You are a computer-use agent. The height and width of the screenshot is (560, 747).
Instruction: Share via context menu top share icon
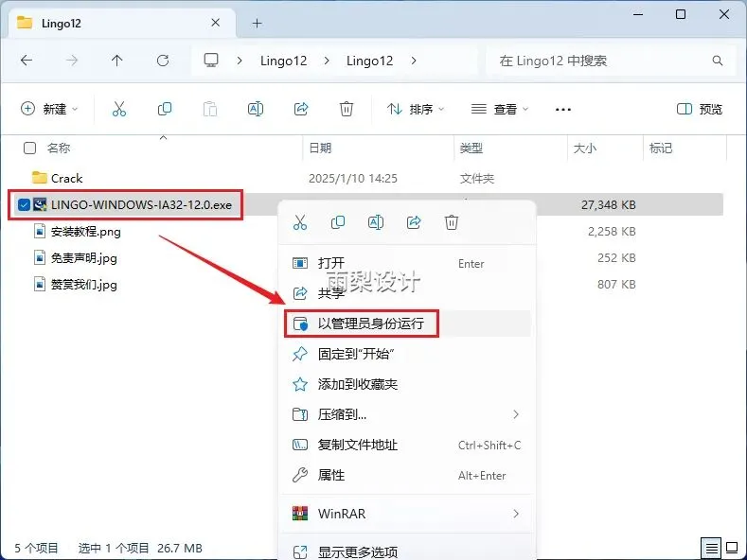(414, 222)
